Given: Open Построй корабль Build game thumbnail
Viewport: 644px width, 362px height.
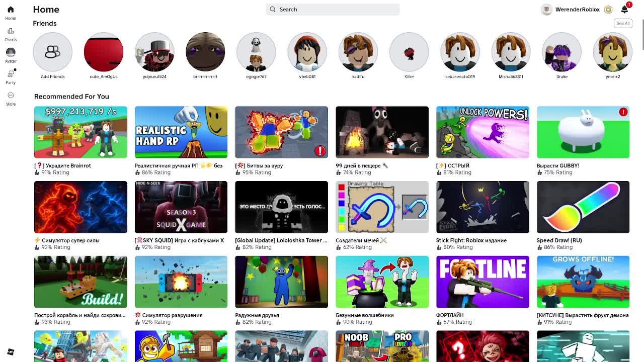Looking at the screenshot, I should click(80, 282).
